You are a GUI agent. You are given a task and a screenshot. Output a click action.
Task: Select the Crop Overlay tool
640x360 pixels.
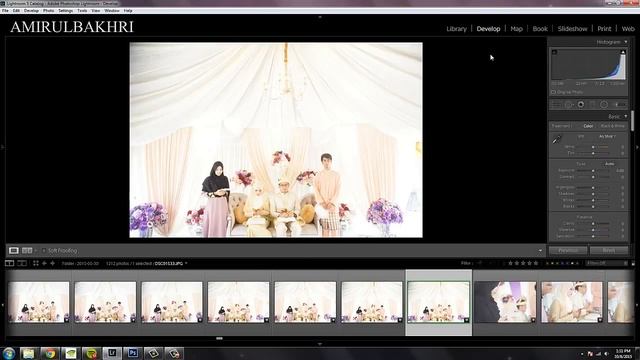point(556,105)
